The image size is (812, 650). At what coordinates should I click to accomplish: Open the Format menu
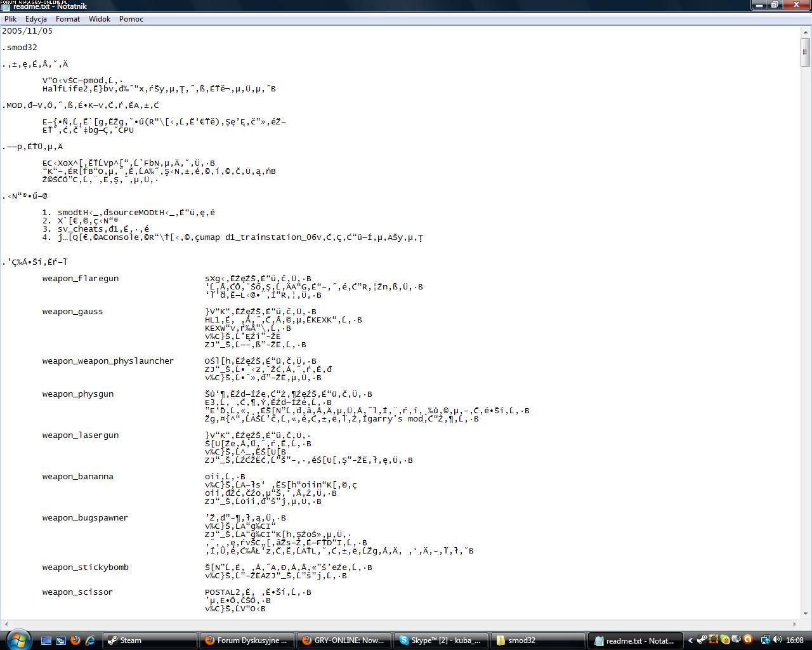68,19
